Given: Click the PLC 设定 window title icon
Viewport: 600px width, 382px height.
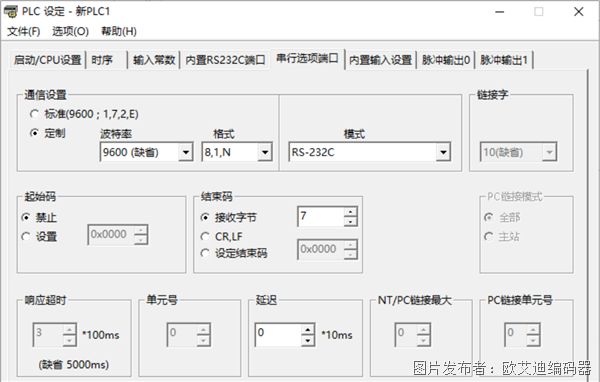Looking at the screenshot, I should [11, 11].
